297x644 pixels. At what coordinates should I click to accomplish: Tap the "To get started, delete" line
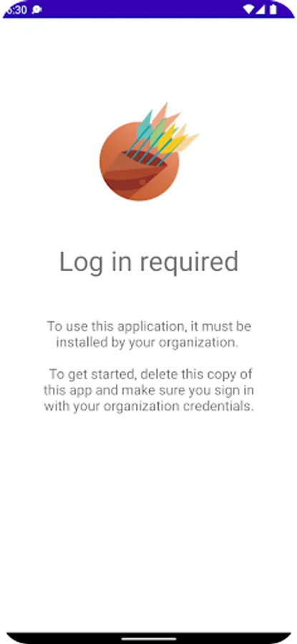[x=151, y=374]
